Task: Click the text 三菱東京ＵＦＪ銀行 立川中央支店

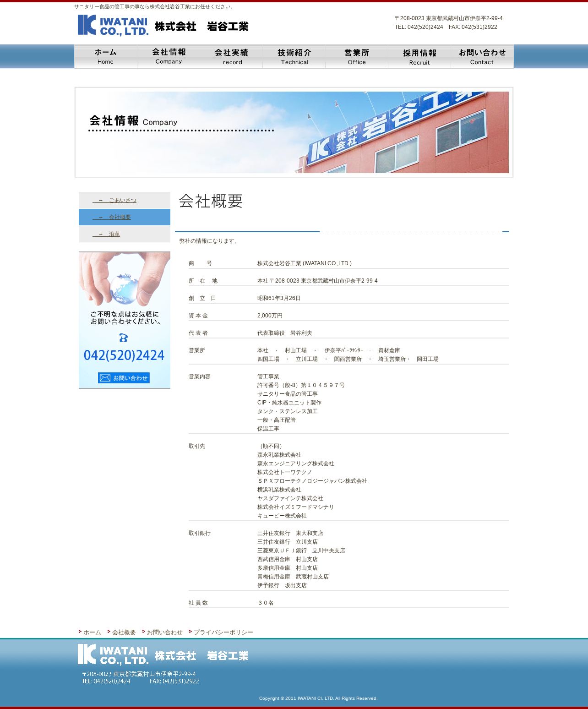Action: click(x=301, y=551)
